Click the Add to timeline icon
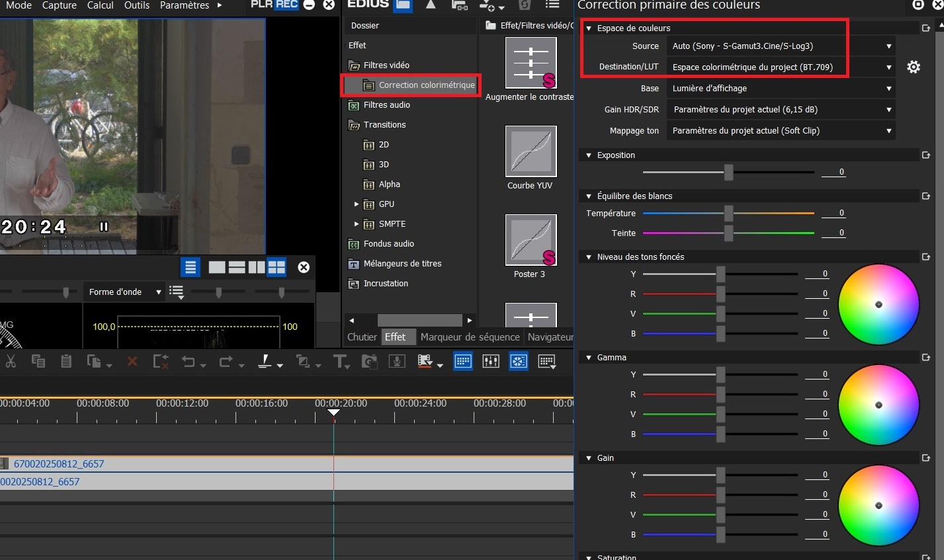944x560 pixels. tap(488, 5)
